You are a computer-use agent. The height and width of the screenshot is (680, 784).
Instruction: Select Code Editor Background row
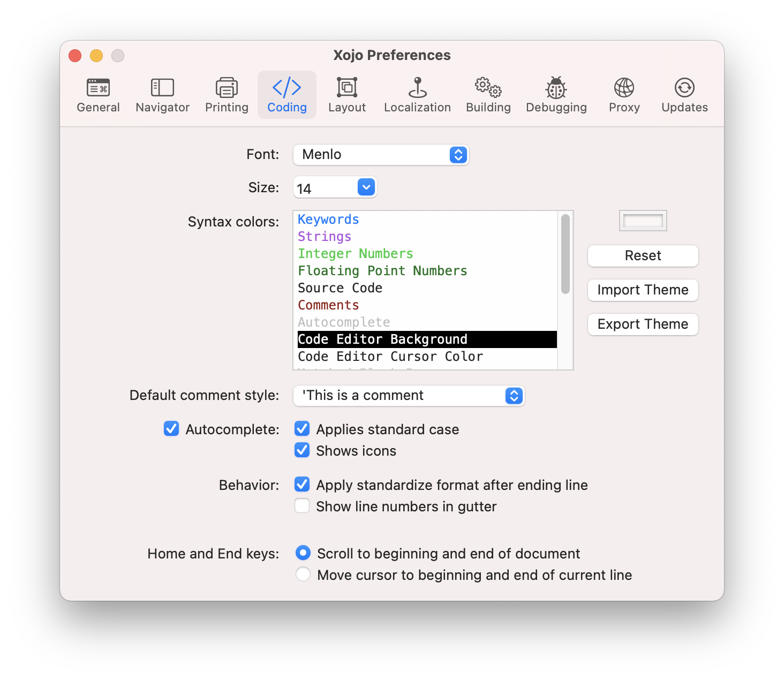[427, 339]
